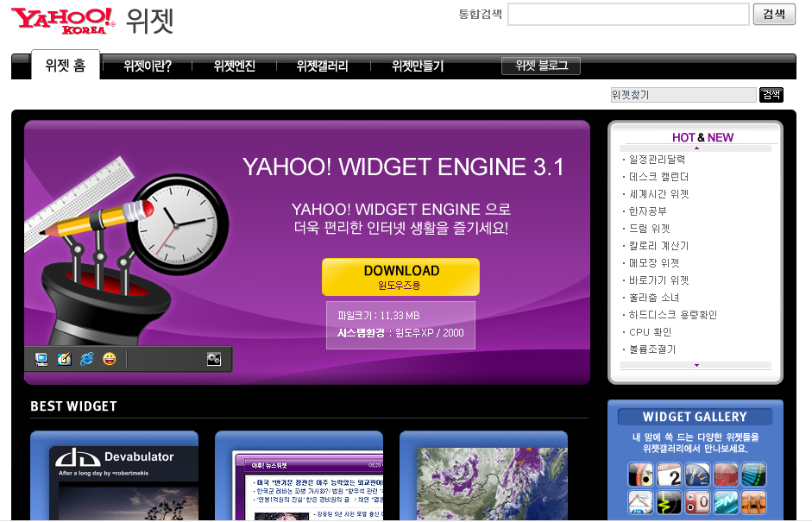Open the red speedometer 80 gallery icon
Viewport: 812px width, 522px height.
pyautogui.click(x=726, y=475)
